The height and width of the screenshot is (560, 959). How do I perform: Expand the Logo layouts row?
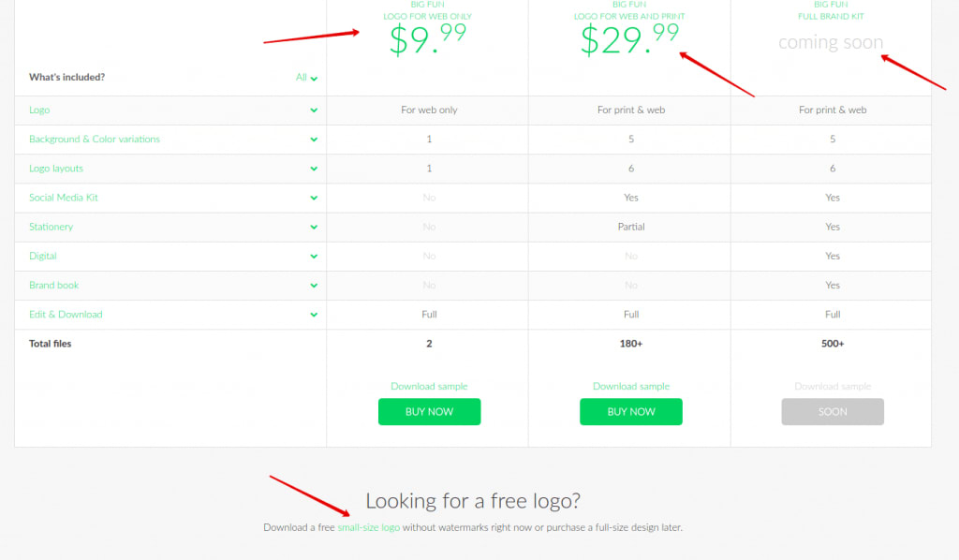(x=315, y=168)
